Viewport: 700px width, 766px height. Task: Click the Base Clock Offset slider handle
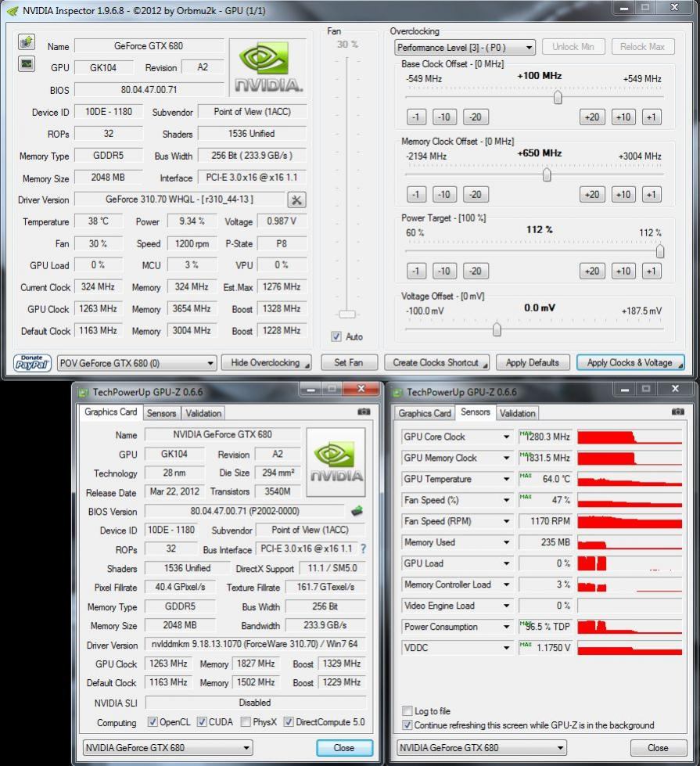[x=558, y=98]
